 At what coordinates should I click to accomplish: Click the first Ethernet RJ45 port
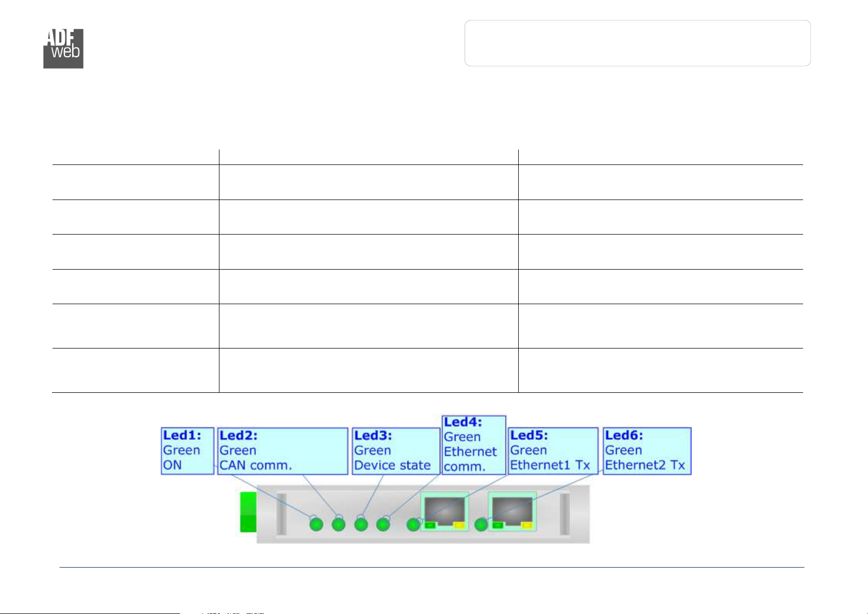coord(445,511)
